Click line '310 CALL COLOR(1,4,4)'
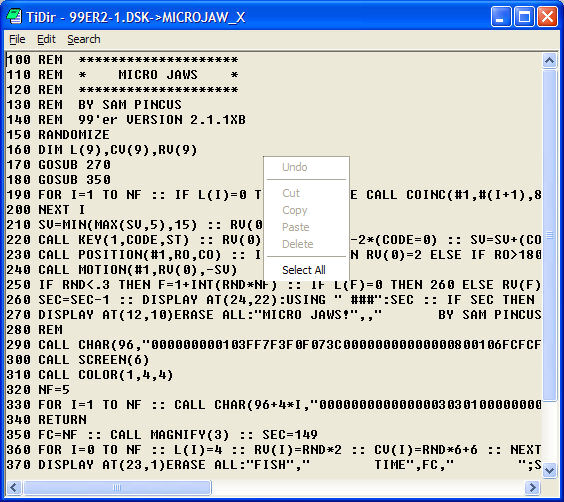The width and height of the screenshot is (564, 502). 90,375
